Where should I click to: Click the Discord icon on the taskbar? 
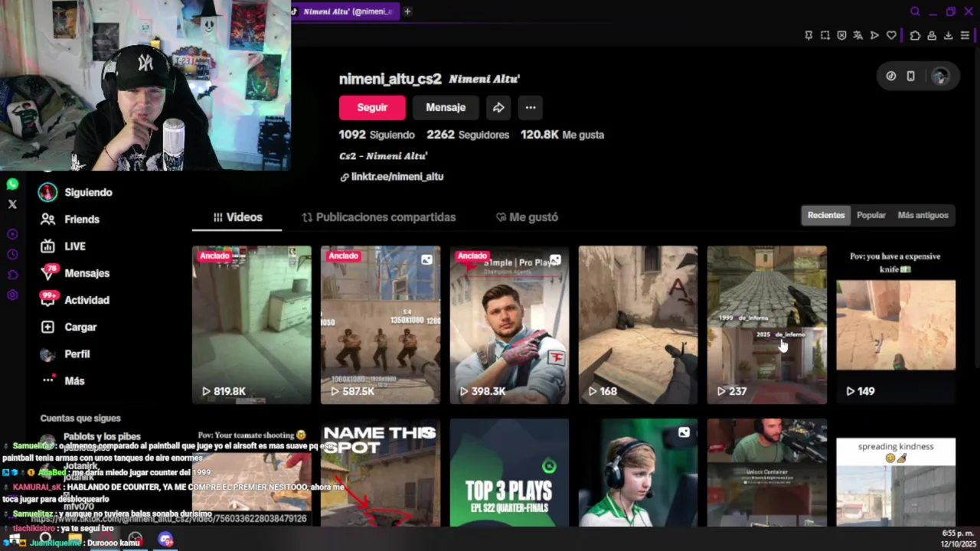[165, 540]
